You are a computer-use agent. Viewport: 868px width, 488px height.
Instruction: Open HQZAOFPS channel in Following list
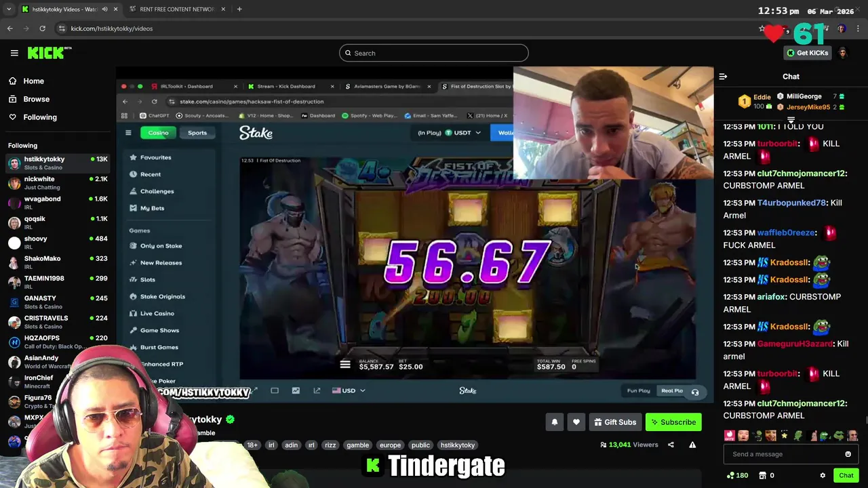pos(58,342)
